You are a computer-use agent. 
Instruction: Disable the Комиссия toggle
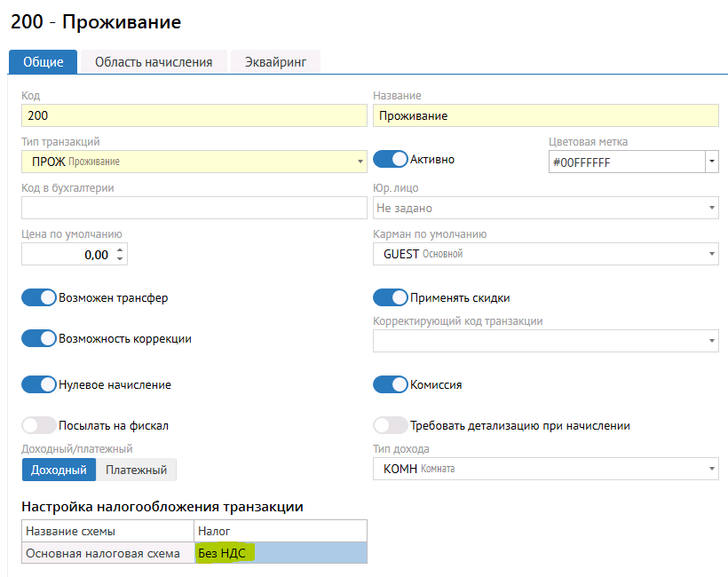(x=390, y=385)
